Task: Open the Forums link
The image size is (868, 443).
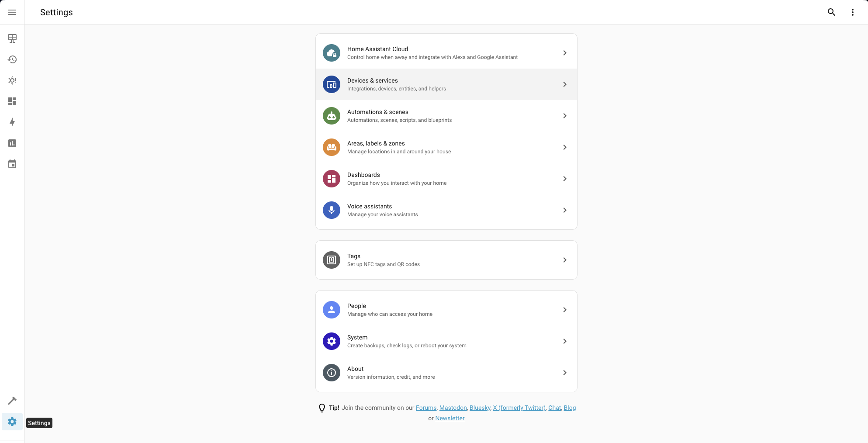Action: [x=426, y=408]
